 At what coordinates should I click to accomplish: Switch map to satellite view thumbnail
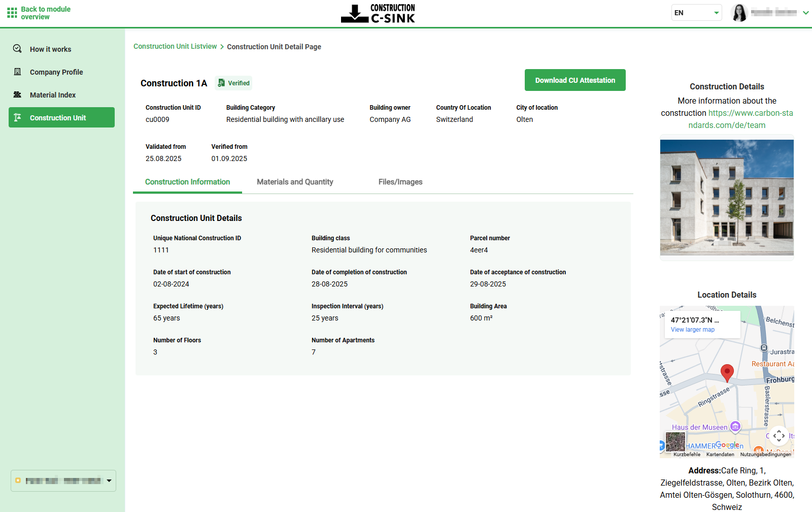(675, 442)
